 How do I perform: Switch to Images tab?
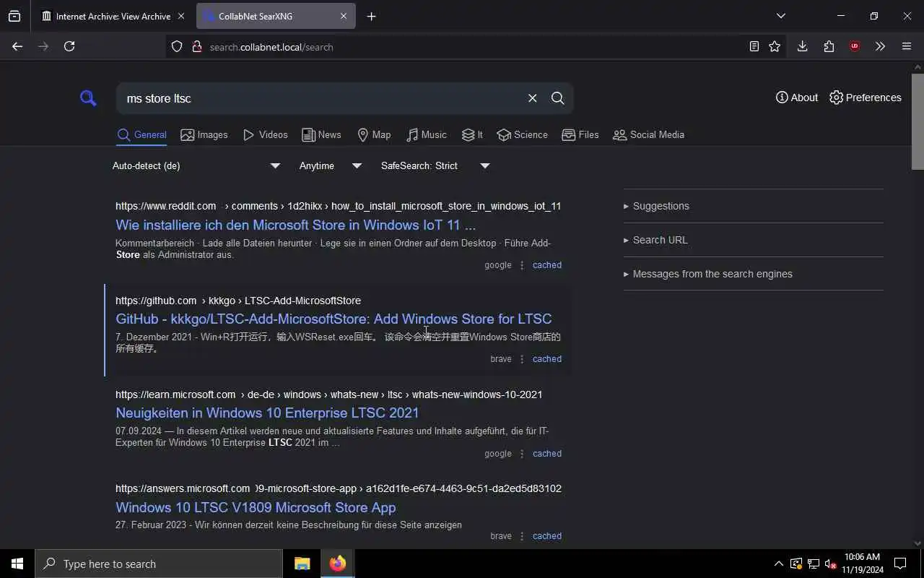(204, 135)
